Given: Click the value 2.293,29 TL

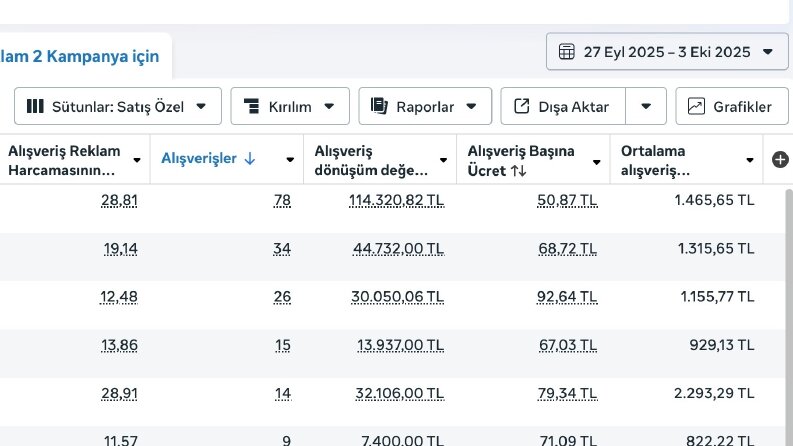Looking at the screenshot, I should point(714,393).
